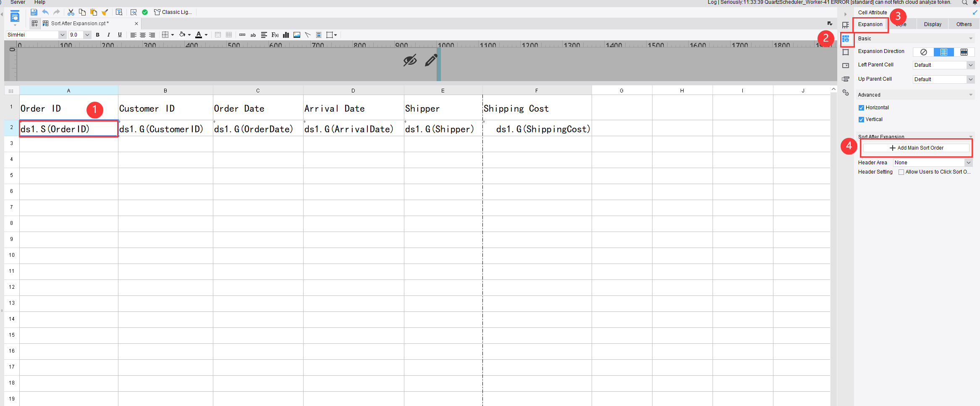
Task: Click the Classic Lig theme button
Action: tap(173, 12)
